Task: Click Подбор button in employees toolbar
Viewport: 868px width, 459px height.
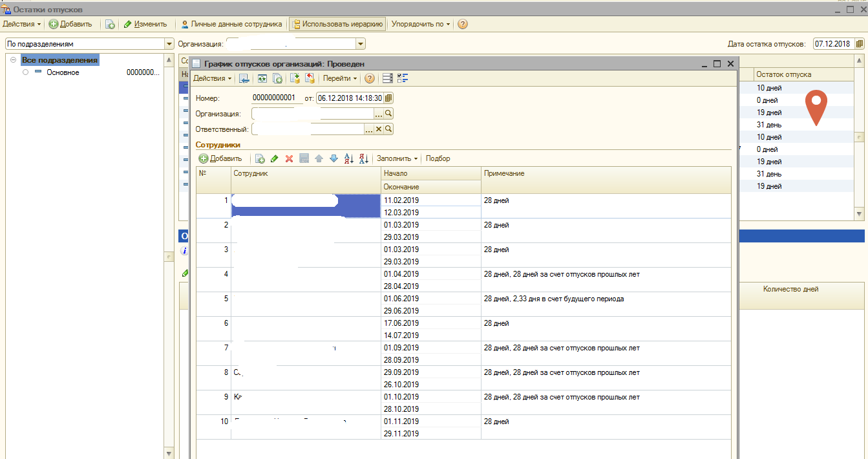Action: [x=438, y=158]
